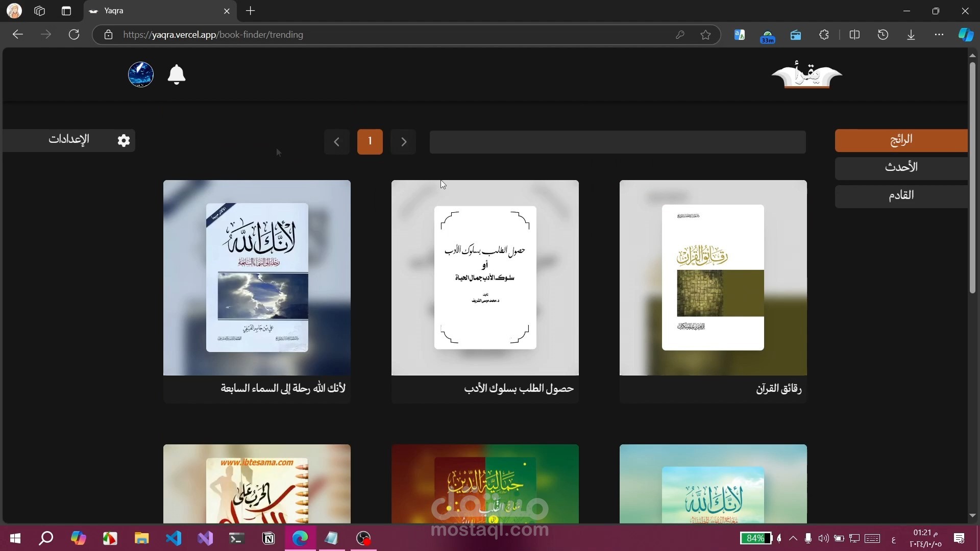Go to next page chevron
The width and height of the screenshot is (980, 551).
(403, 142)
